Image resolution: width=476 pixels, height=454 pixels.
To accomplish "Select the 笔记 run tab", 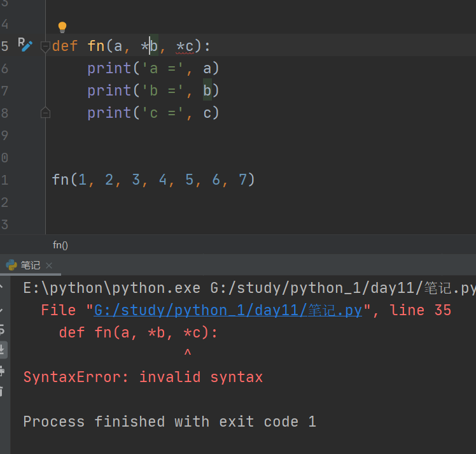I will [31, 266].
